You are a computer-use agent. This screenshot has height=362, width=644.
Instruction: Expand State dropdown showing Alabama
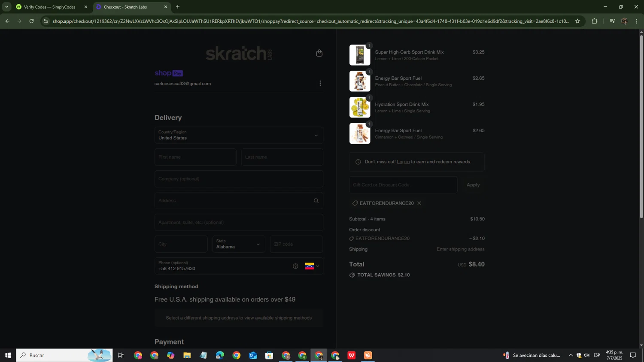click(x=239, y=244)
